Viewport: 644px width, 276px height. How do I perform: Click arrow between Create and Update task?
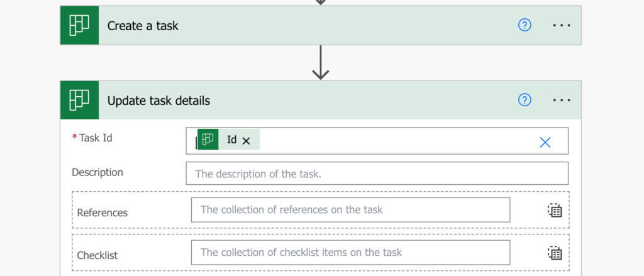(320, 62)
